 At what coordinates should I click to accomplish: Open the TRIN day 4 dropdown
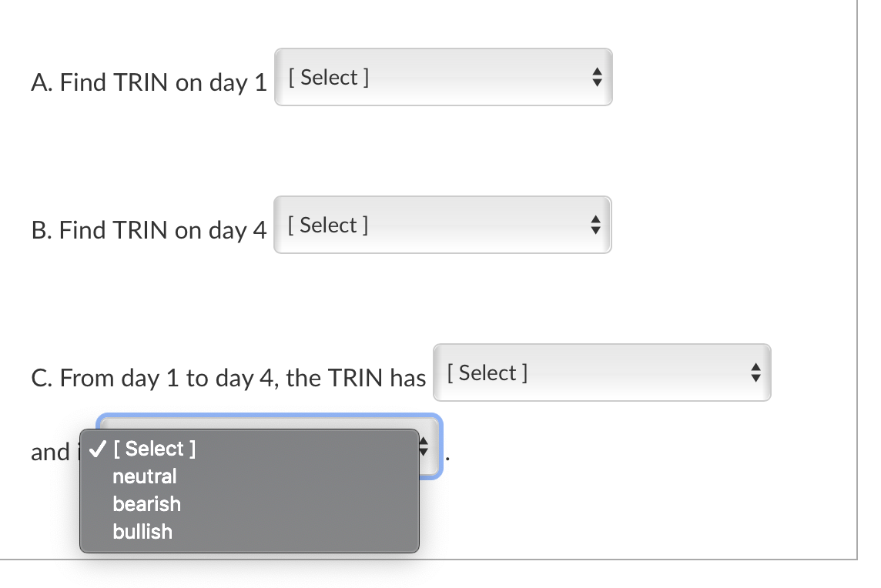pyautogui.click(x=443, y=225)
